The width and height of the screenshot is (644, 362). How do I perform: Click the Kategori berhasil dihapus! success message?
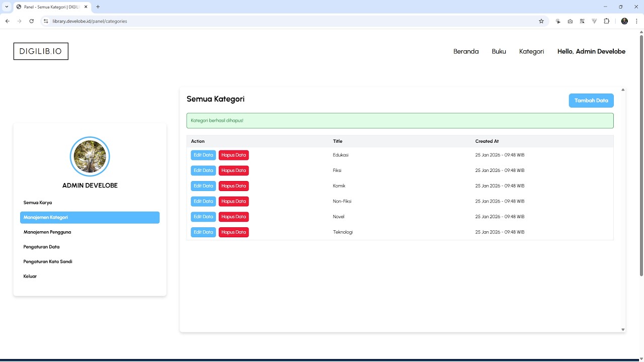[x=400, y=121]
